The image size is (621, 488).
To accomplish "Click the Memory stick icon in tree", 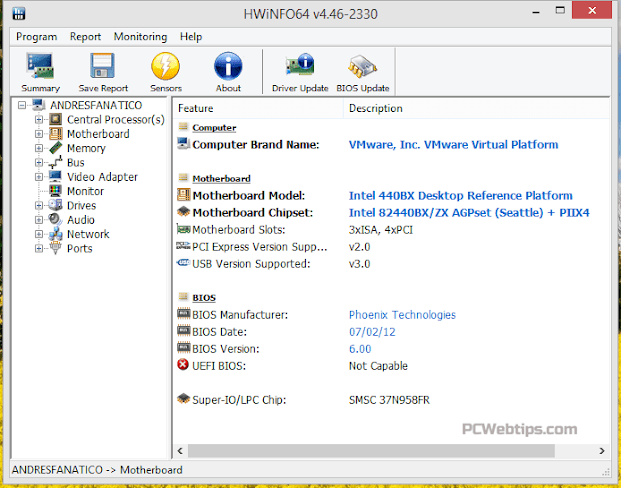I will pos(55,148).
